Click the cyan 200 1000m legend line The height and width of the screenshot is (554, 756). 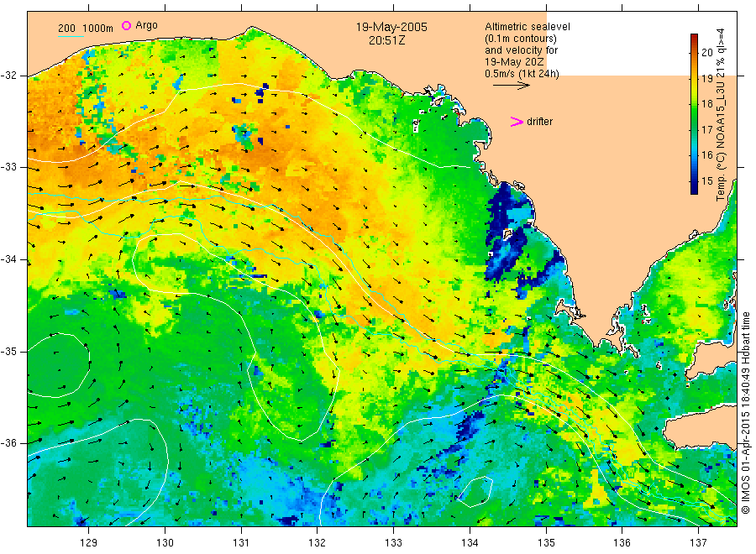click(x=71, y=35)
